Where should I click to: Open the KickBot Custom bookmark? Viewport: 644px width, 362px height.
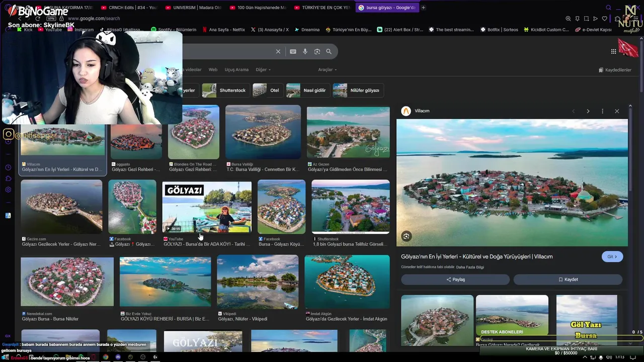pos(546,30)
